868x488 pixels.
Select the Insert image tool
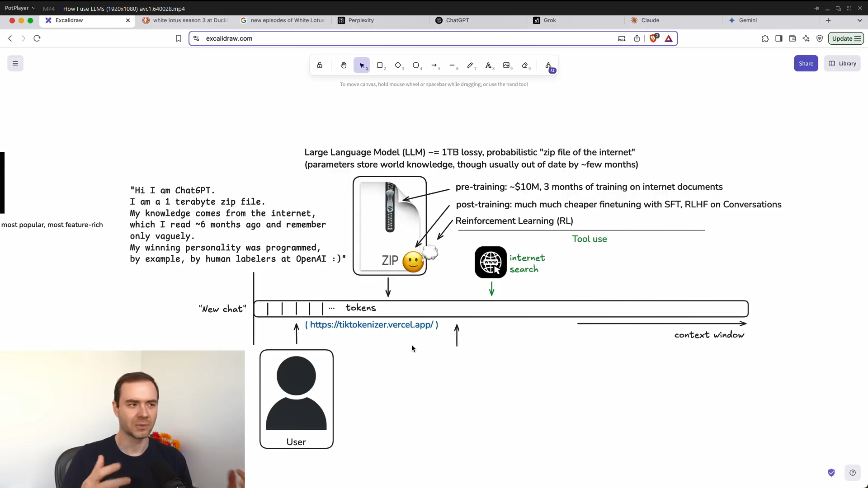507,65
